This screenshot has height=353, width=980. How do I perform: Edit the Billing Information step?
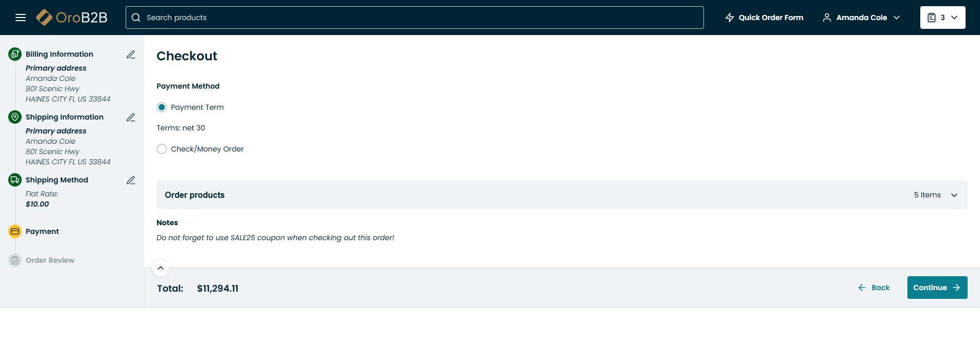131,55
